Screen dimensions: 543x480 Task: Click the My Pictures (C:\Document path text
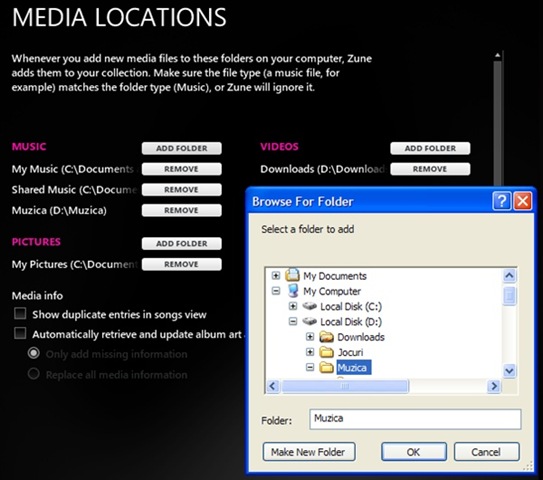[74, 264]
